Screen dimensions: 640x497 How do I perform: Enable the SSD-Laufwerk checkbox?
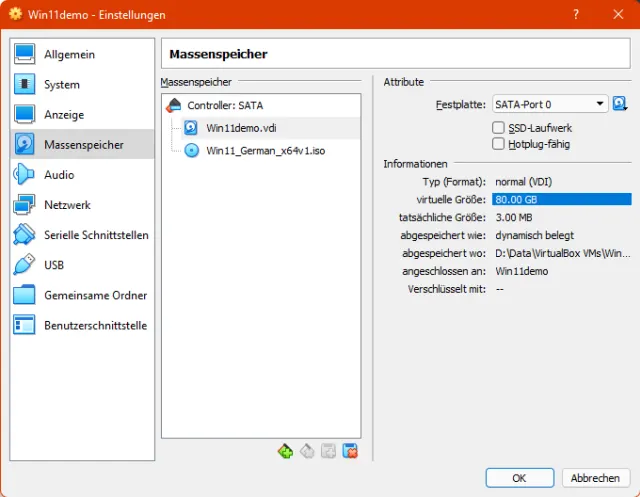pyautogui.click(x=499, y=128)
